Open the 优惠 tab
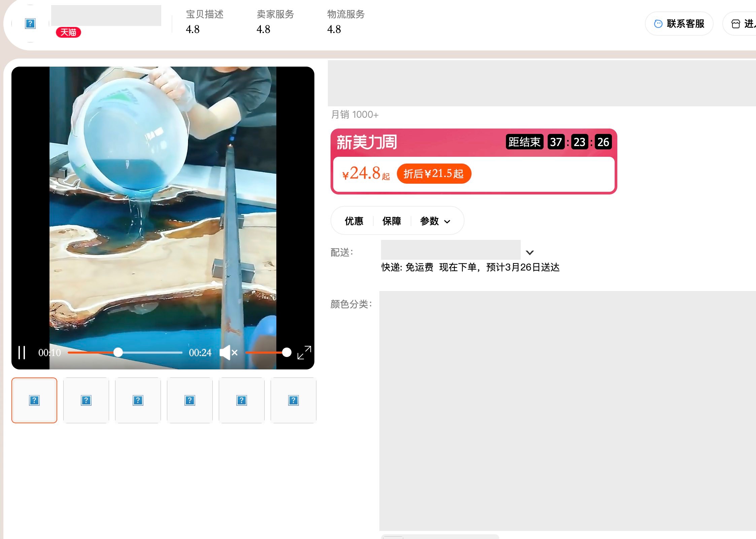 354,221
